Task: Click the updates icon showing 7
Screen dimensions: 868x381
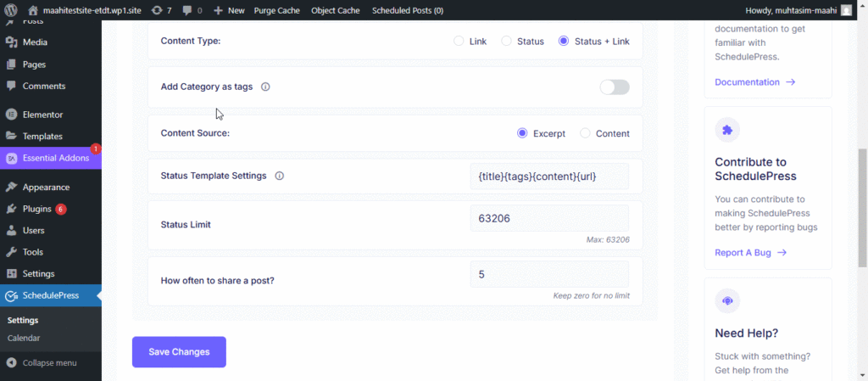Action: (x=157, y=10)
